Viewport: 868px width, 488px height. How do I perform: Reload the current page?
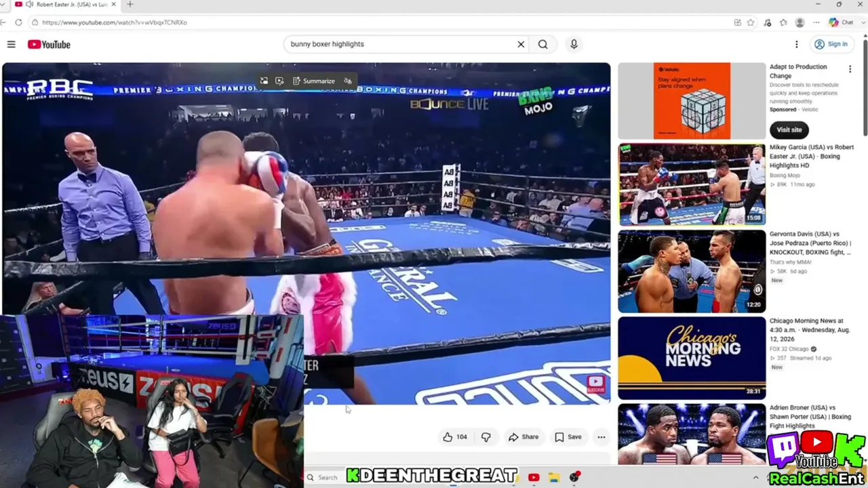[18, 22]
